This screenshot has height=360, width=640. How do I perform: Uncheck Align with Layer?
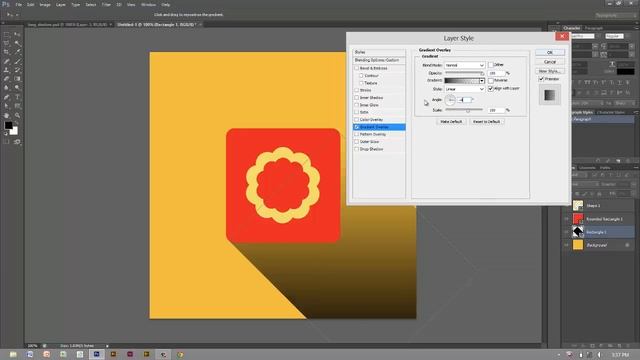[491, 89]
